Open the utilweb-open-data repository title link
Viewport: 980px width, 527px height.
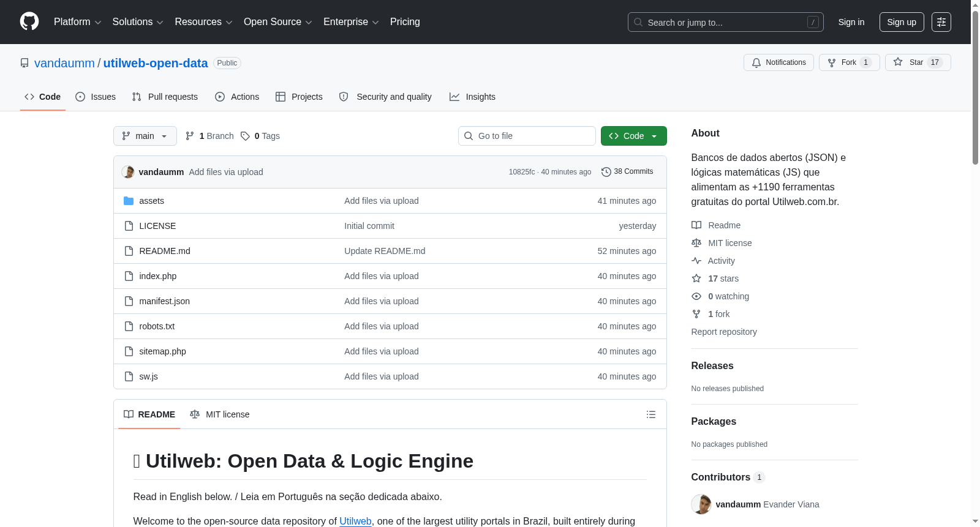point(156,63)
